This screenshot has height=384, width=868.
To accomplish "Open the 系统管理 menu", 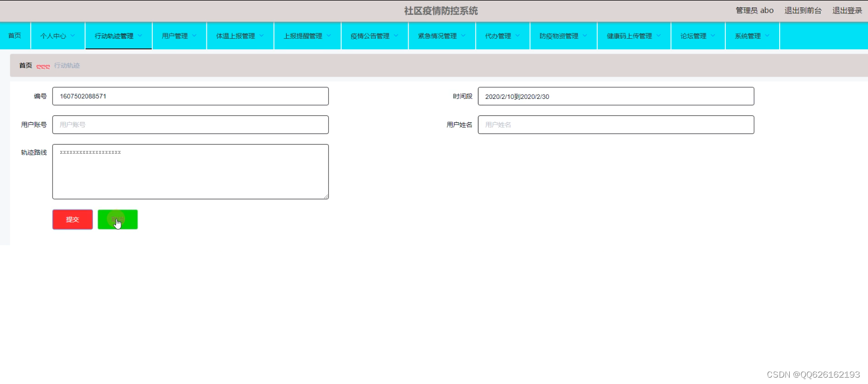I will (x=753, y=36).
